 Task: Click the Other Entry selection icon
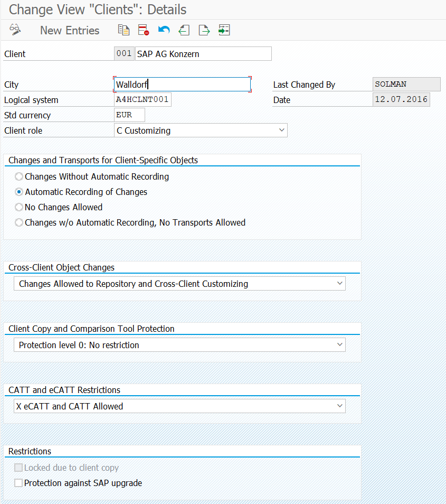224,30
